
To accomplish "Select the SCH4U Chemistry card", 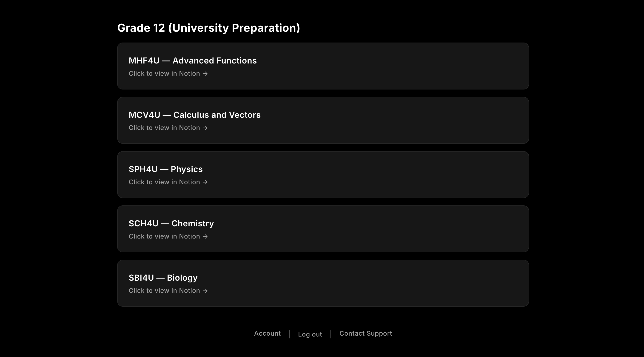I will pyautogui.click(x=323, y=229).
